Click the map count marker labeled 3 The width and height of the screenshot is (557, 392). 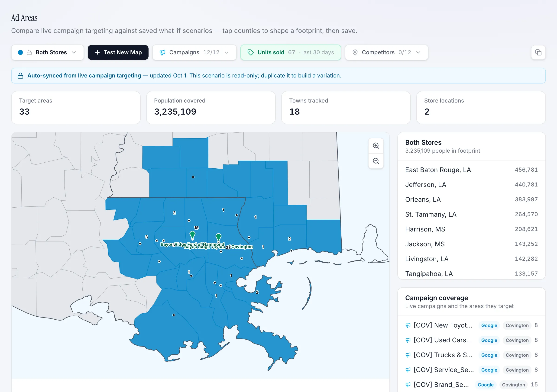pyautogui.click(x=146, y=237)
